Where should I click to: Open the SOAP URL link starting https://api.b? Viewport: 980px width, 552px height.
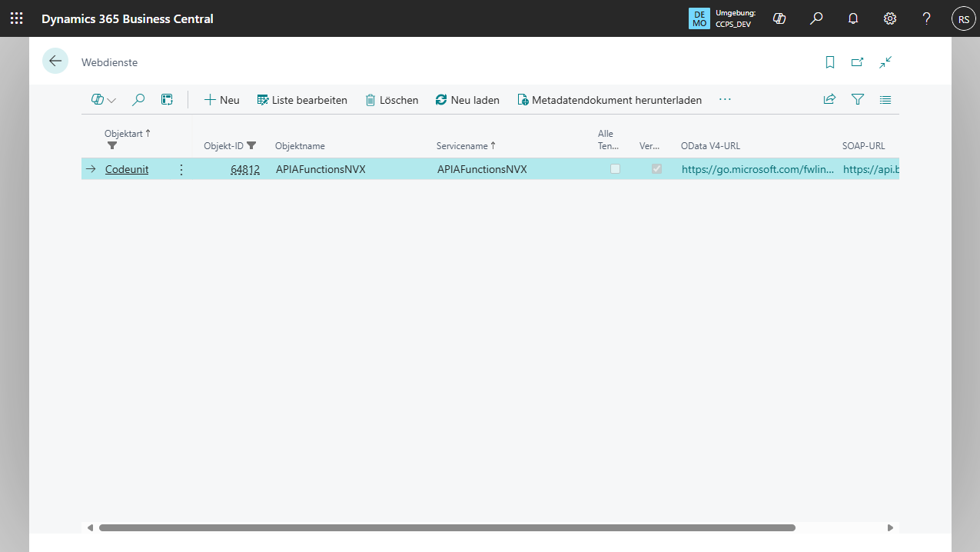[871, 169]
